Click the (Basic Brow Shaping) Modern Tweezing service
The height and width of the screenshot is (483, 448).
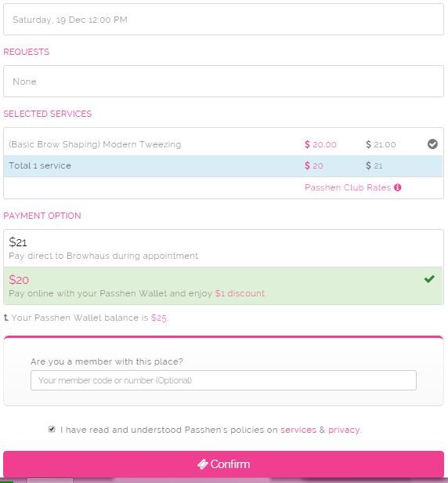(95, 144)
